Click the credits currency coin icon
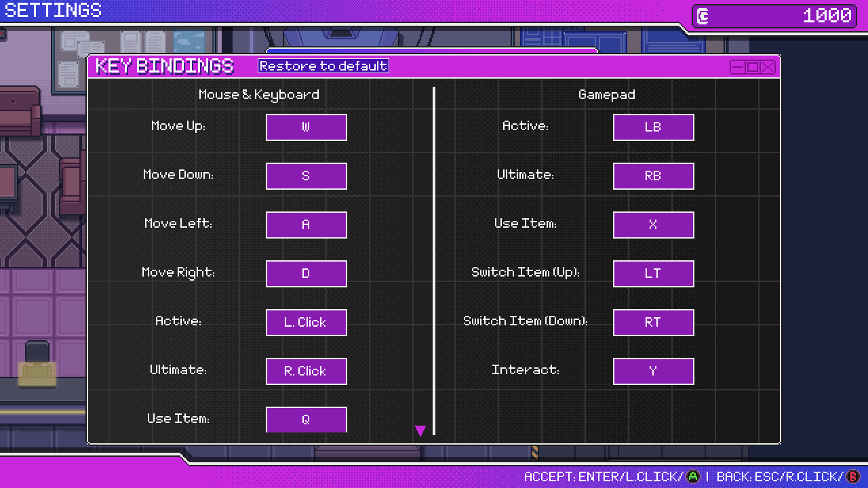 point(703,16)
